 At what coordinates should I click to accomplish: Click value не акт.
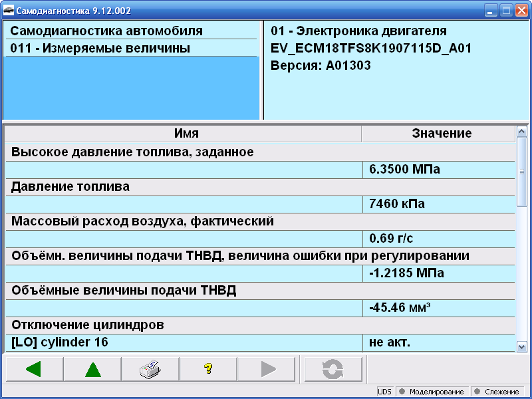(439, 342)
